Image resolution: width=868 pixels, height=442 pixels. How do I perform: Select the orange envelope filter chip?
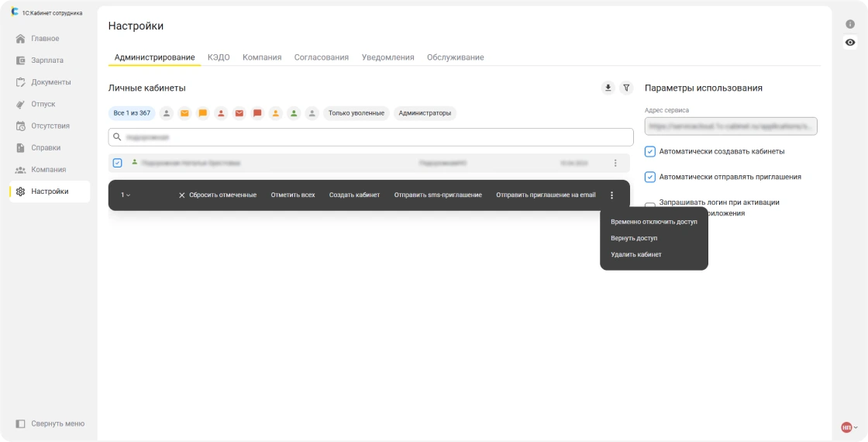point(184,113)
